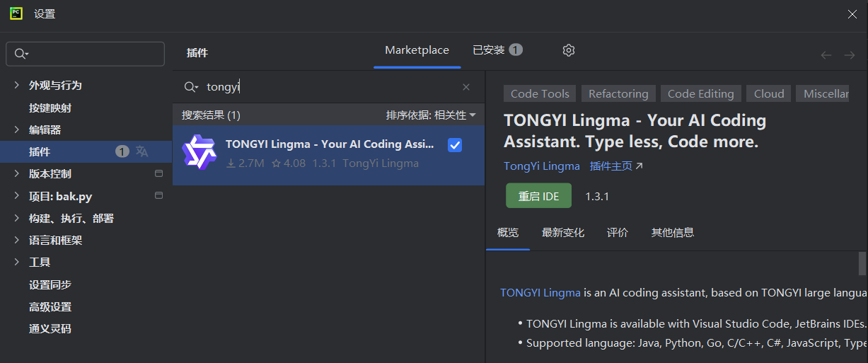The width and height of the screenshot is (868, 363).
Task: Click the update count badge beside 插件
Action: pos(122,151)
